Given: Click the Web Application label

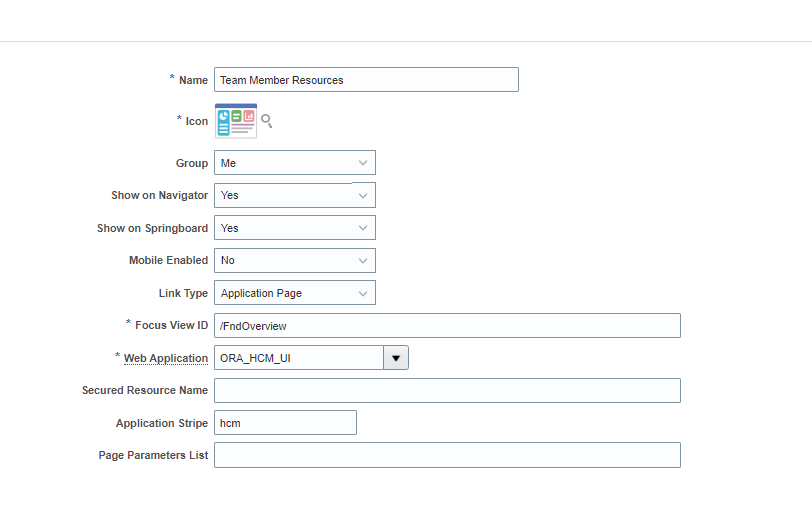Looking at the screenshot, I should pyautogui.click(x=166, y=358).
